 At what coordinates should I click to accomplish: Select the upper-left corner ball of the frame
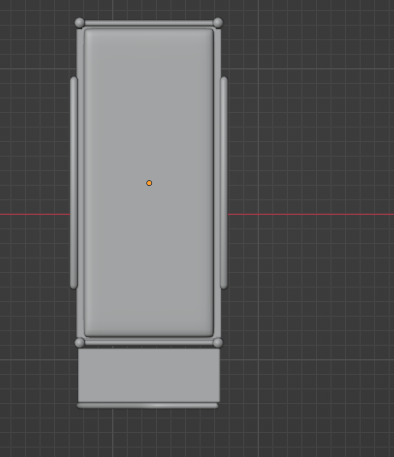coord(80,23)
